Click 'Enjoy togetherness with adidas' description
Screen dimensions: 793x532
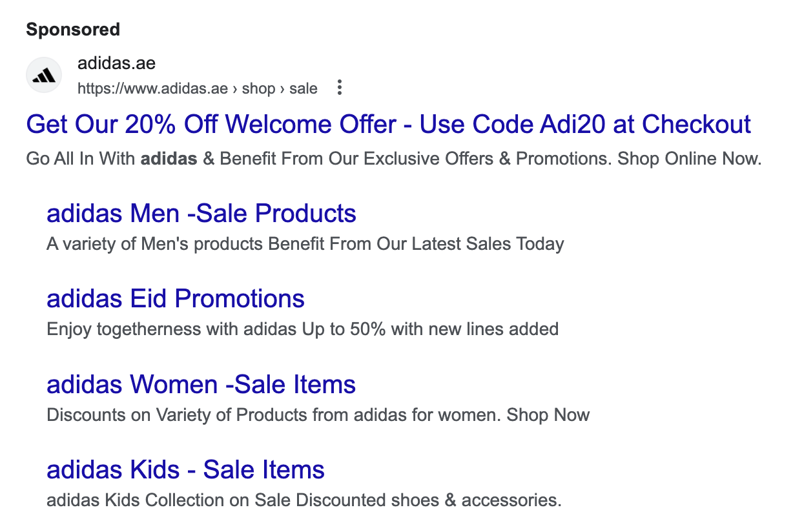[x=172, y=329]
